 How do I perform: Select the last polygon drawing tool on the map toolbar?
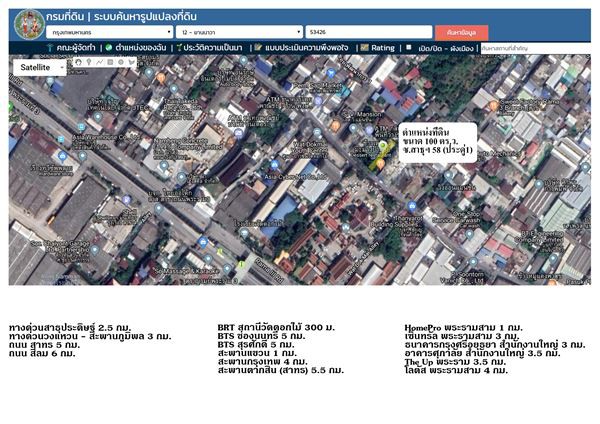pos(132,62)
